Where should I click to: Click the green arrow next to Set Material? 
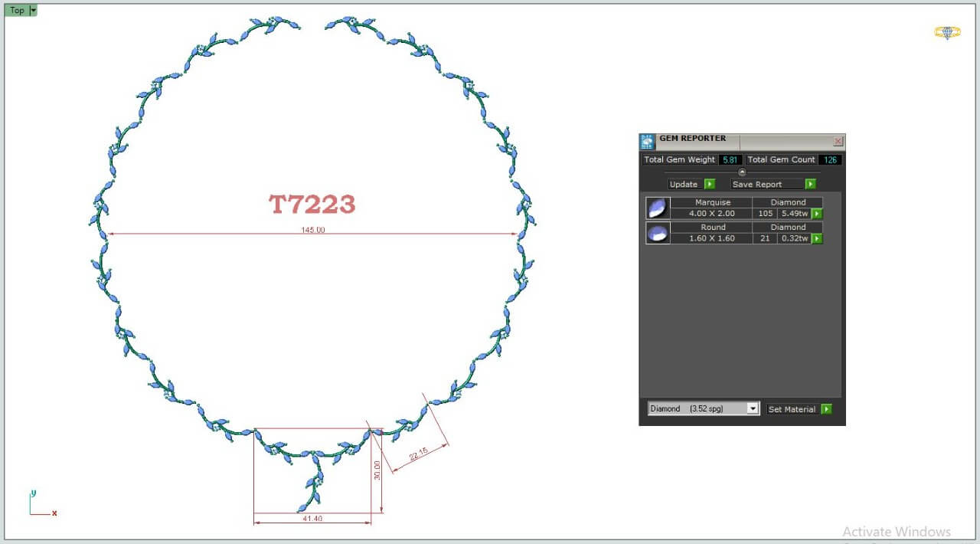point(826,409)
